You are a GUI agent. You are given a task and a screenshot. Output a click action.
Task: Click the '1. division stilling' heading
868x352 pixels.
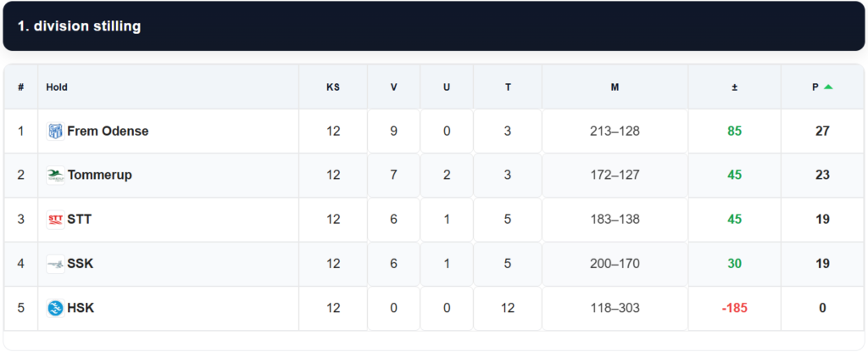point(79,26)
